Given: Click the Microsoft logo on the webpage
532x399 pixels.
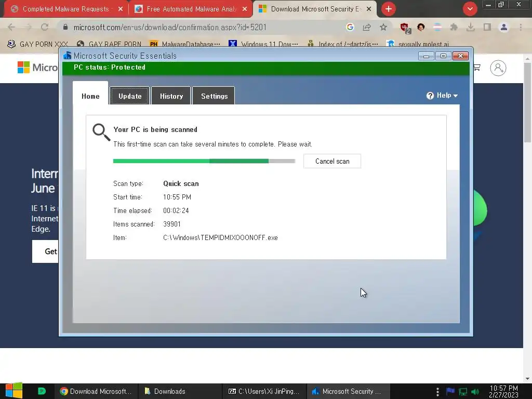Looking at the screenshot, I should click(37, 68).
